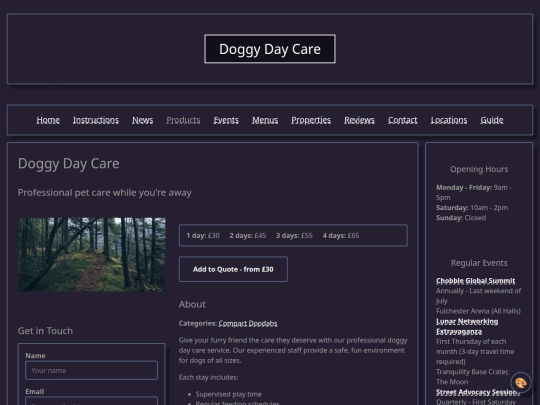
Task: Click the About heading
Action: click(192, 304)
